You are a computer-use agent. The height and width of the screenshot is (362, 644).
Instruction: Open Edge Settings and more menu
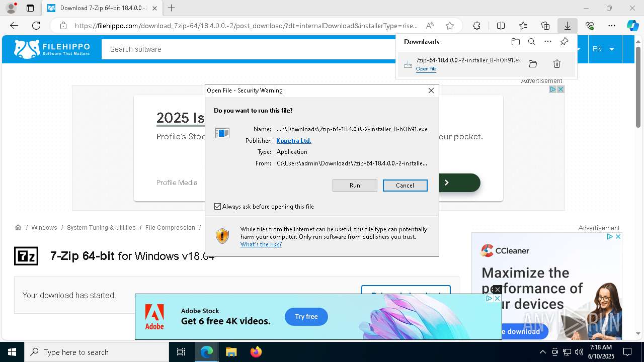point(612,26)
